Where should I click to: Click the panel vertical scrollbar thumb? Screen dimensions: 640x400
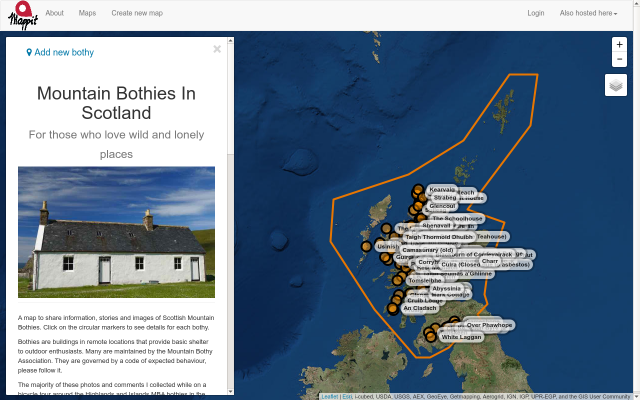pos(231,99)
